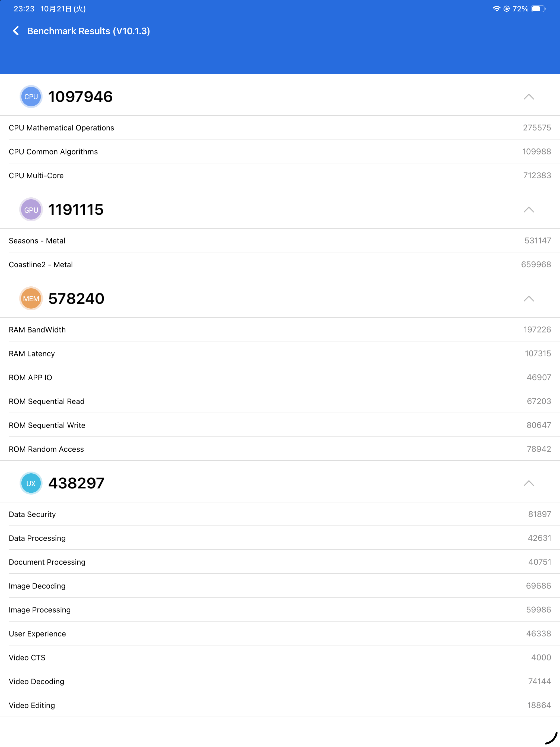Tap the ROM Sequential Write row

(280, 425)
